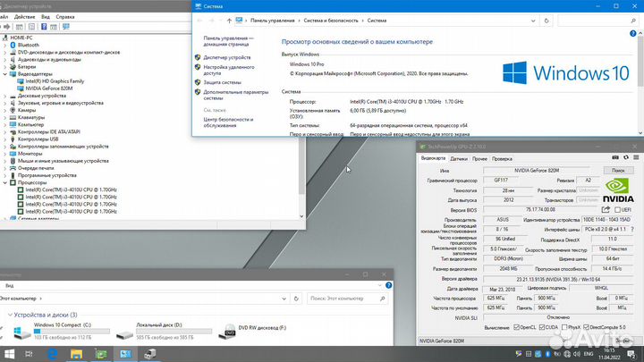Expand the Контроллеры USB node
This screenshot has height=362, width=644.
(x=5, y=139)
